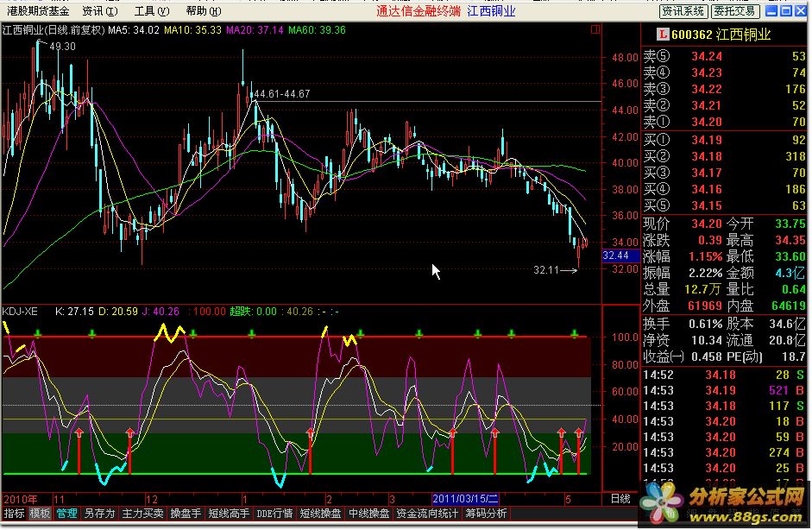
Task: Select the 资金流向统计 tab
Action: tap(427, 514)
